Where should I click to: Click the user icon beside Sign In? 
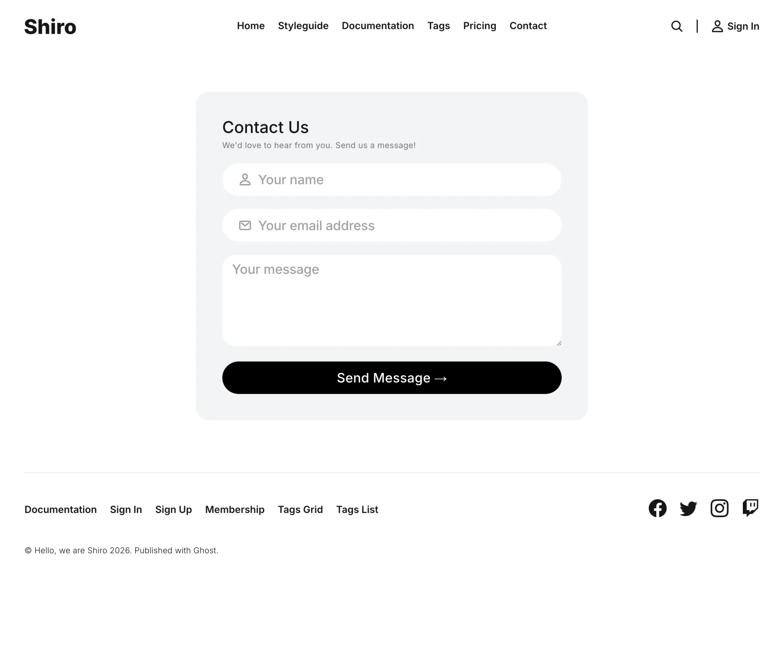coord(717,26)
